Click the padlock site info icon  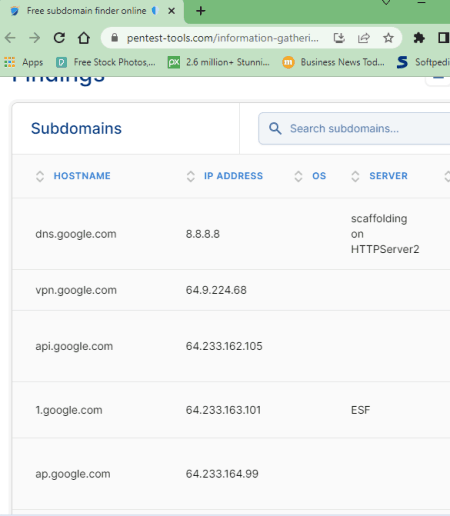[x=114, y=38]
